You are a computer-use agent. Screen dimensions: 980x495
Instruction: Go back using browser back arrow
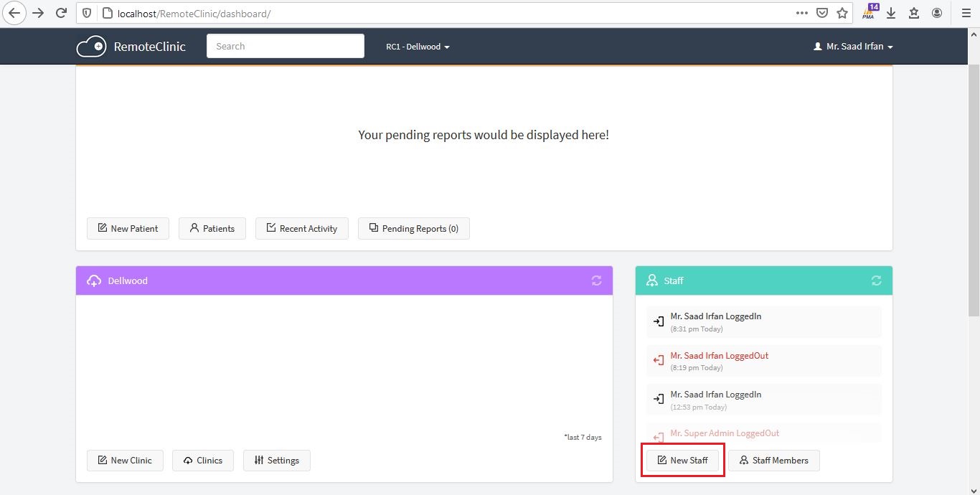(x=14, y=13)
